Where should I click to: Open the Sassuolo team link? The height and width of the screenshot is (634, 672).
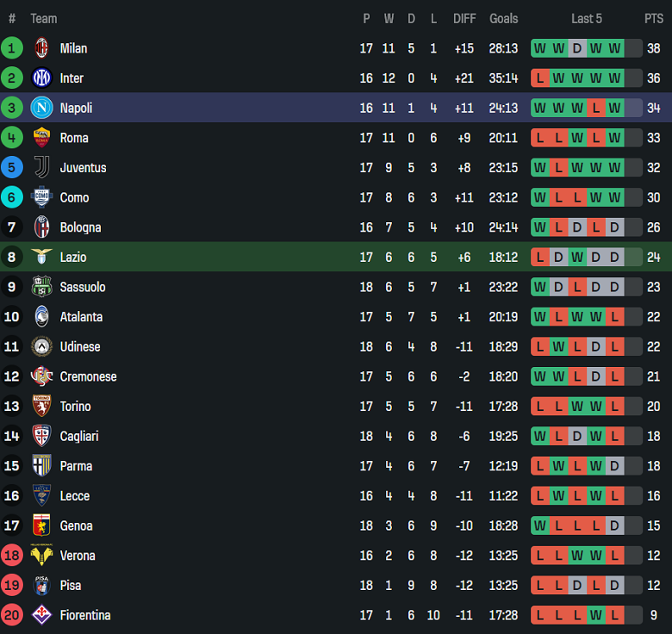click(x=83, y=287)
